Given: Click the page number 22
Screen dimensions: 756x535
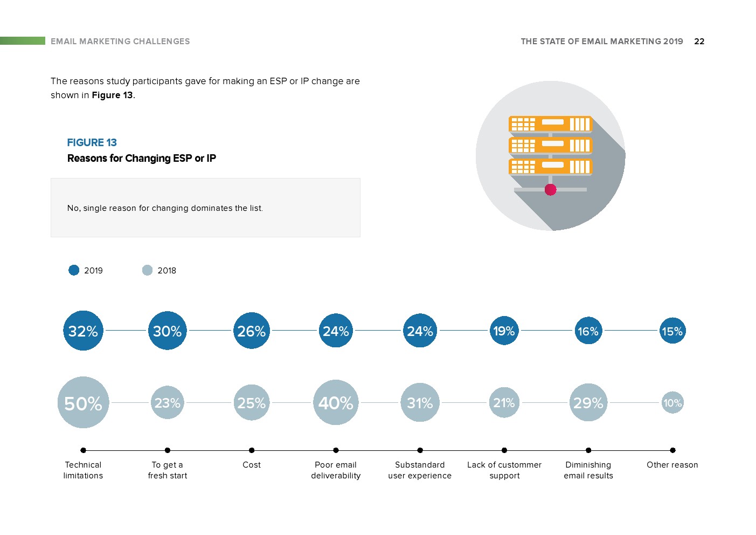Looking at the screenshot, I should 699,42.
